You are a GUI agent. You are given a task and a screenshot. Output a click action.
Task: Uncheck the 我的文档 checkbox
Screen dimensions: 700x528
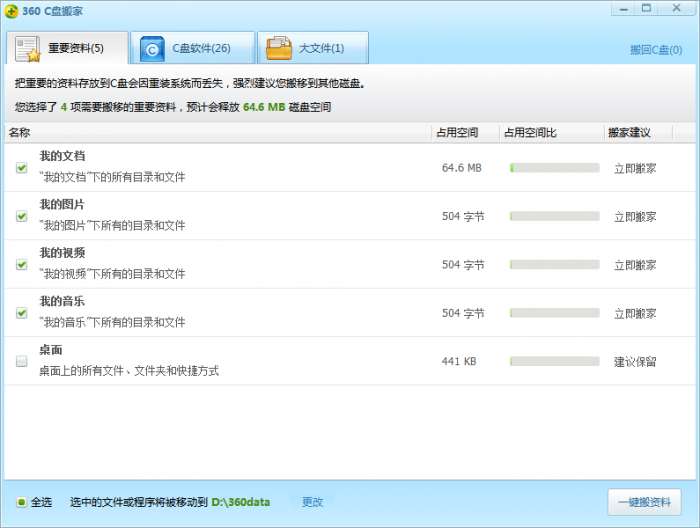[21, 168]
